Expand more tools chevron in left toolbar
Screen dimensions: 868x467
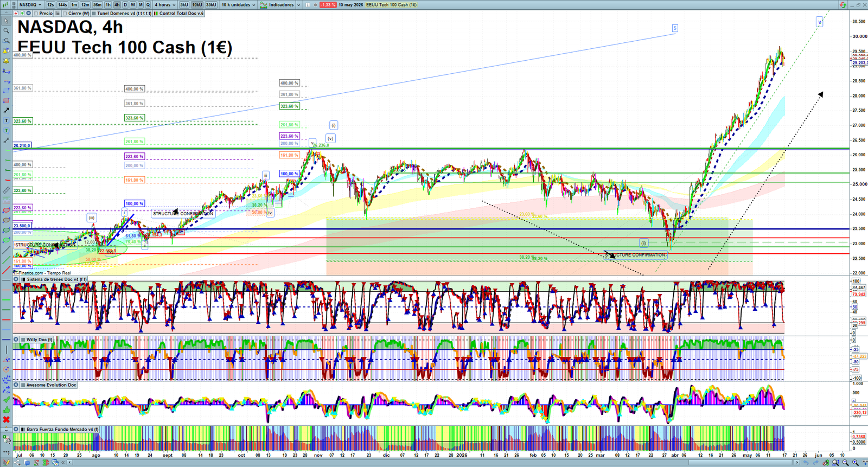point(6,430)
